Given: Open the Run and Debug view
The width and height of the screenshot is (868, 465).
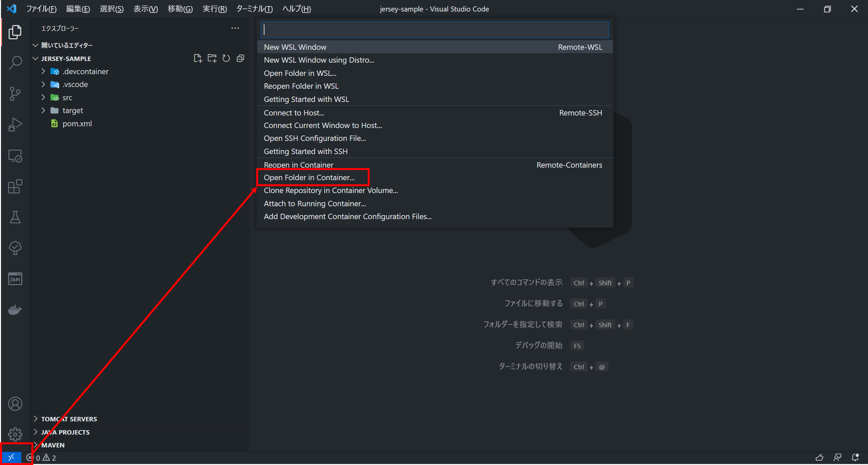Looking at the screenshot, I should click(x=15, y=125).
